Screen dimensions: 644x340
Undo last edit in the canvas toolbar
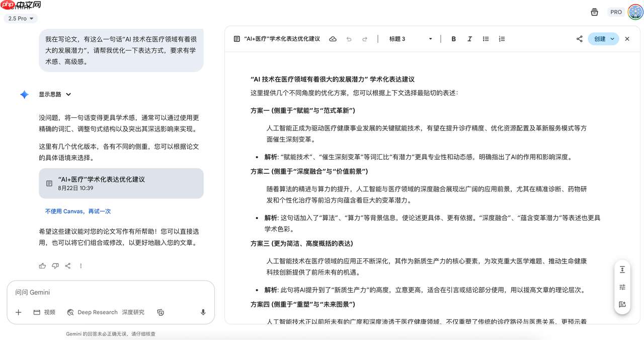click(x=349, y=39)
